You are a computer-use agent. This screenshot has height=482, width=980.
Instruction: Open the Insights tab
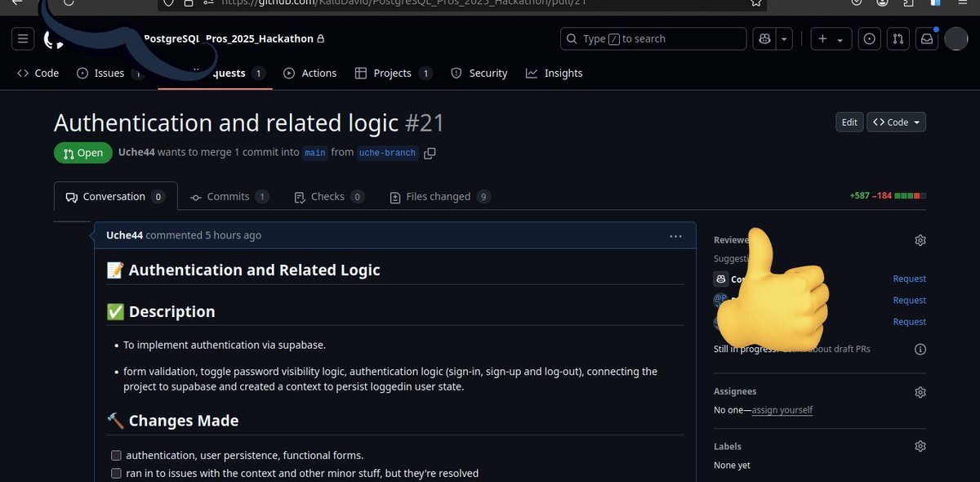pos(555,73)
